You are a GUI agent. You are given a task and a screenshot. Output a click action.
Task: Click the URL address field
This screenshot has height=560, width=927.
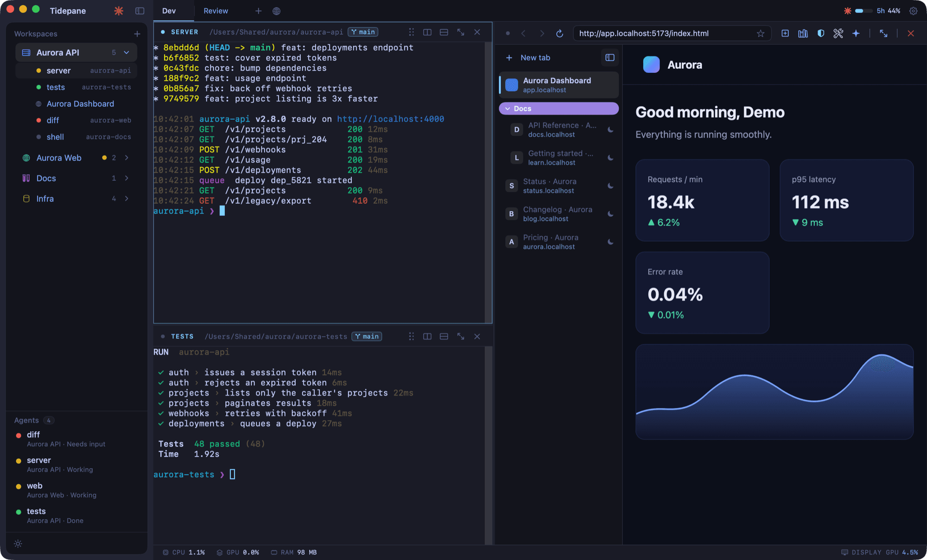click(x=672, y=33)
